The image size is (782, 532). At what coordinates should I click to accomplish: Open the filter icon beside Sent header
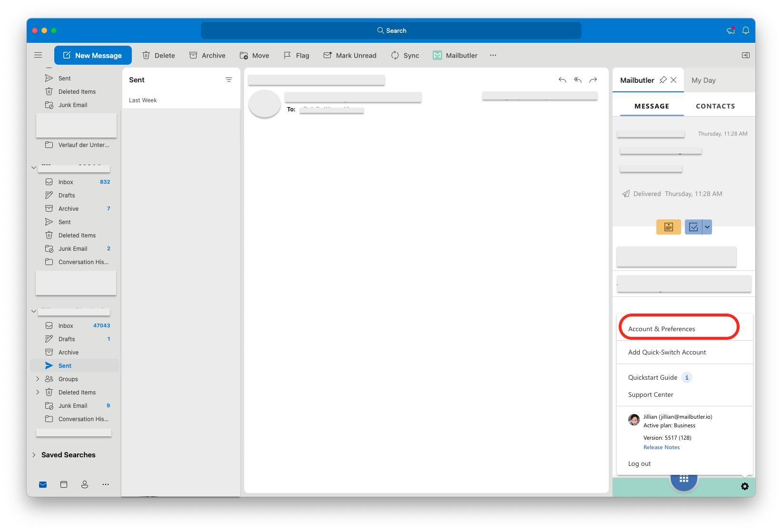pos(229,80)
